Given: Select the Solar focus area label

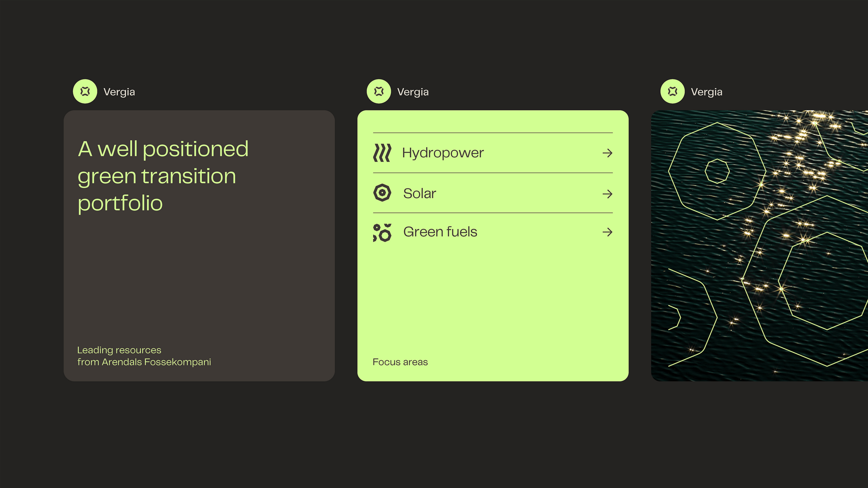Looking at the screenshot, I should (420, 194).
